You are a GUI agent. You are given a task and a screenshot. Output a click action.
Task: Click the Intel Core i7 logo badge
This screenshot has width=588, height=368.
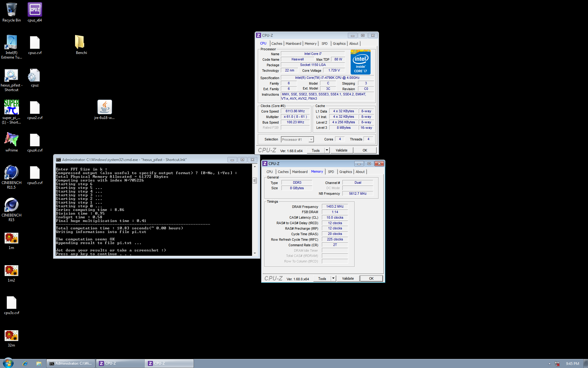(360, 62)
